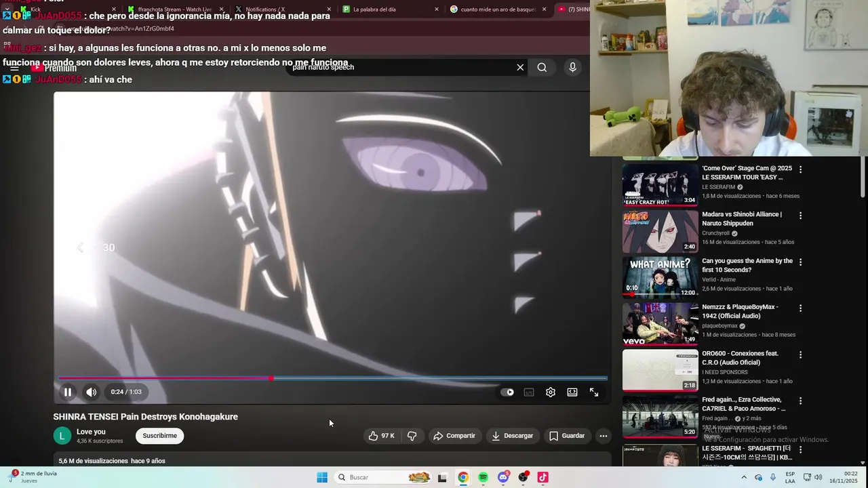Go home via YouTube Premium logo

[54, 68]
